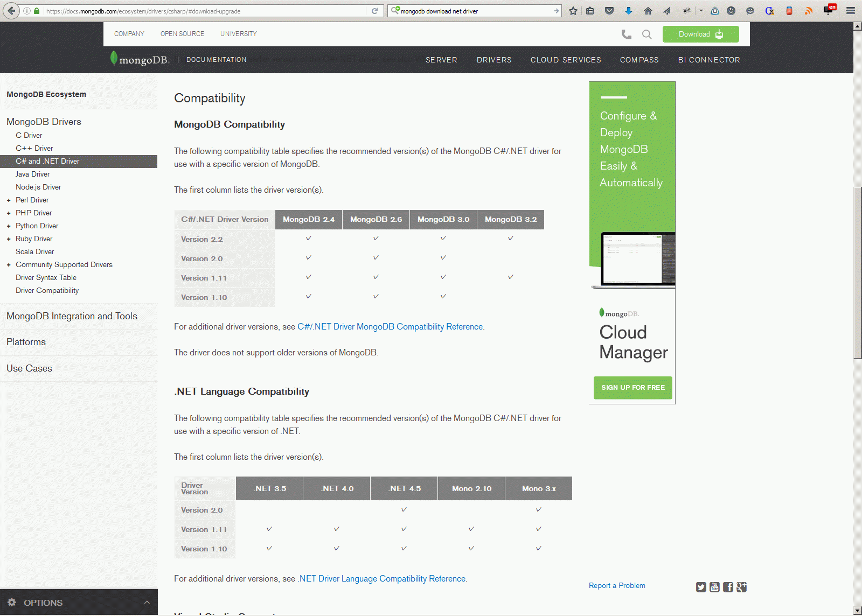This screenshot has width=862, height=616.
Task: Open Driver Syntax Table link
Action: [46, 278]
